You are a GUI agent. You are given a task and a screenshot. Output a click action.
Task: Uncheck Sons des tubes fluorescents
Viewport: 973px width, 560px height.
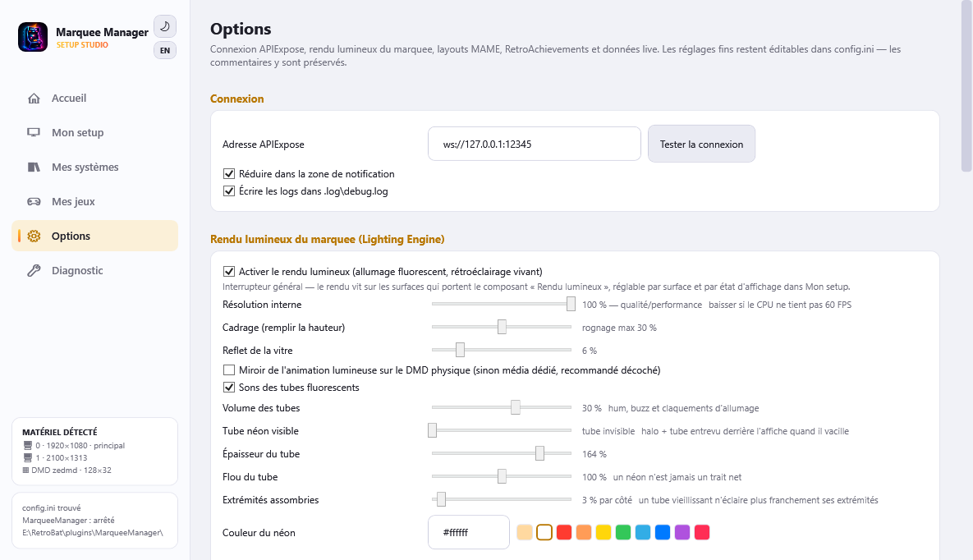tap(229, 388)
